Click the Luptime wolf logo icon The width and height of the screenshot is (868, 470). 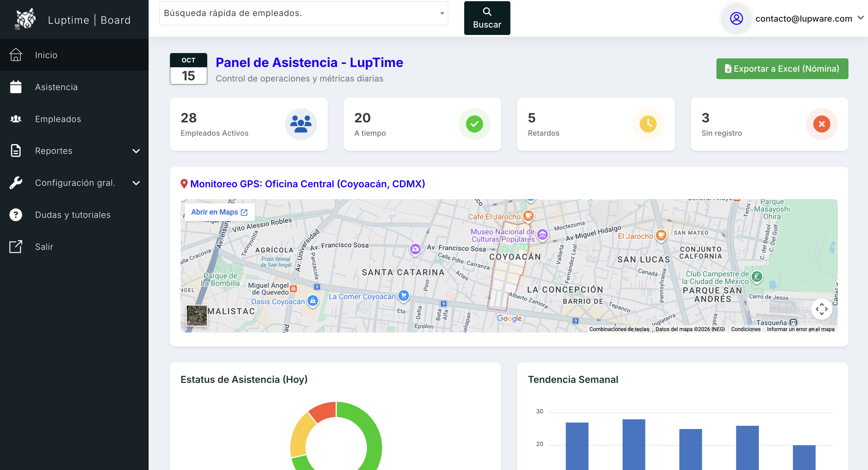click(x=25, y=19)
